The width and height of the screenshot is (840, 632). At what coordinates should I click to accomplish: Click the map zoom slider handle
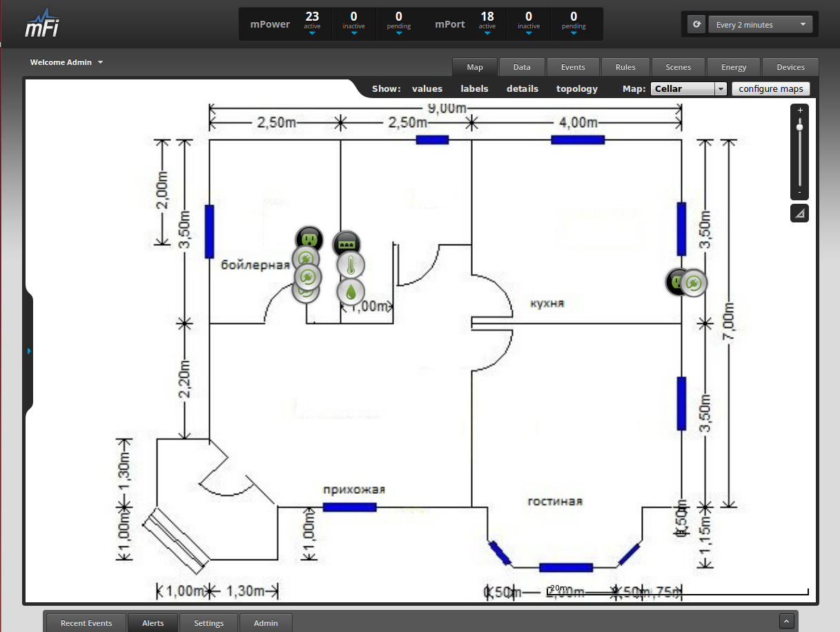click(800, 127)
